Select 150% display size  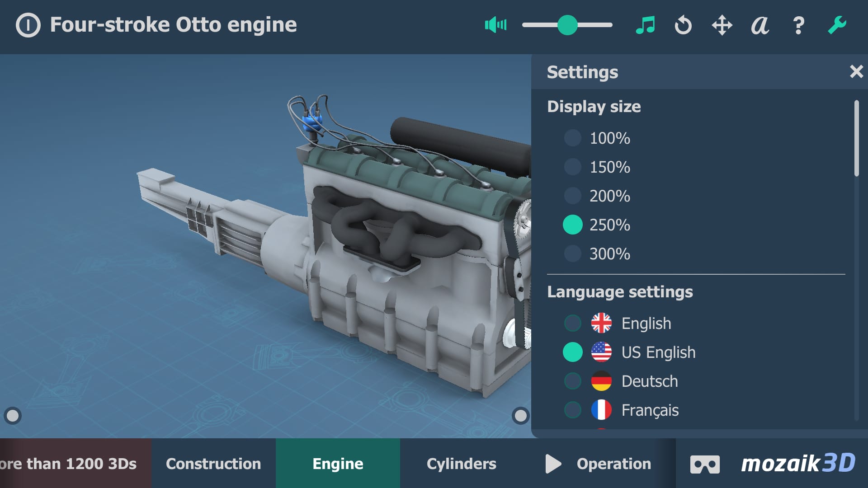pos(572,167)
